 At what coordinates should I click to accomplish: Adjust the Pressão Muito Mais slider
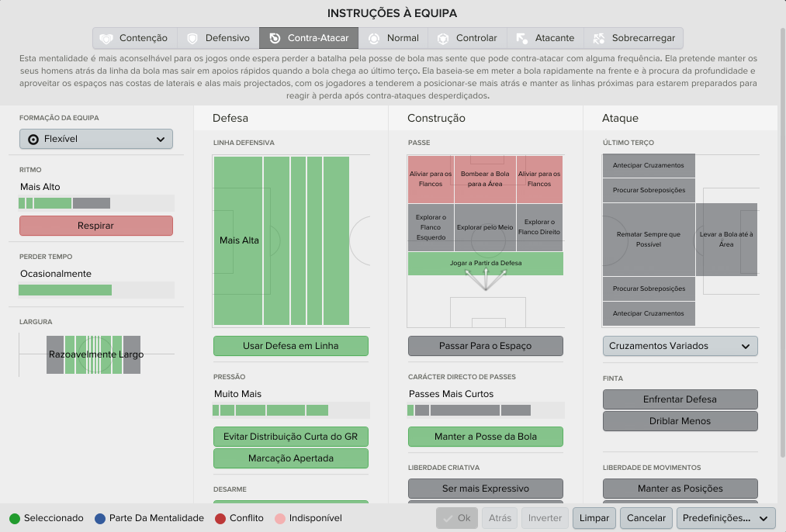(291, 410)
